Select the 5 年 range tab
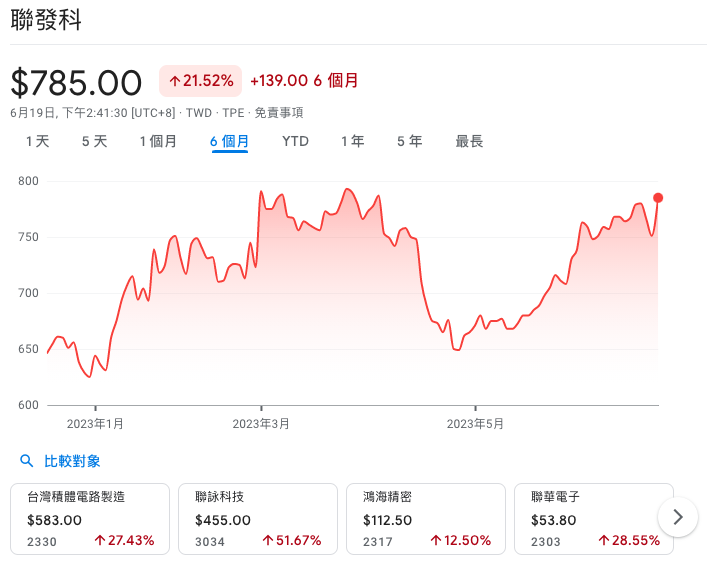The width and height of the screenshot is (707, 568). tap(409, 142)
